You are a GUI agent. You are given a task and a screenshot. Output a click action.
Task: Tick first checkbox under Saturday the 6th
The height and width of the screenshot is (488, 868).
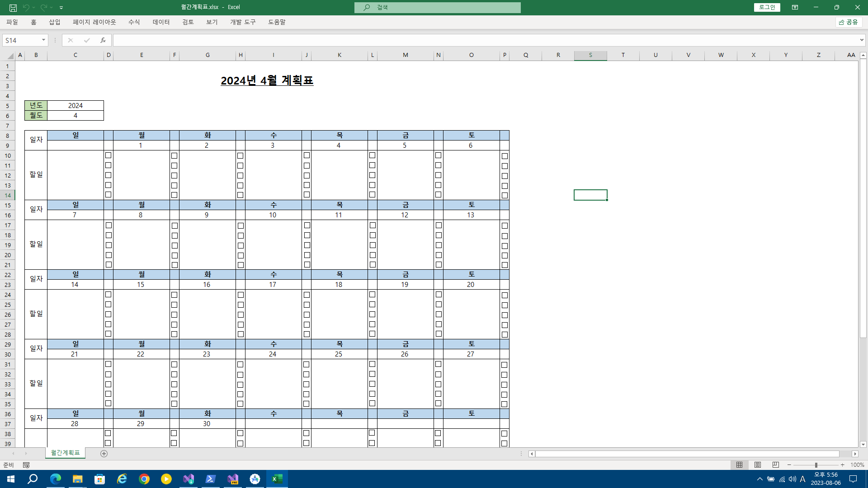point(505,156)
